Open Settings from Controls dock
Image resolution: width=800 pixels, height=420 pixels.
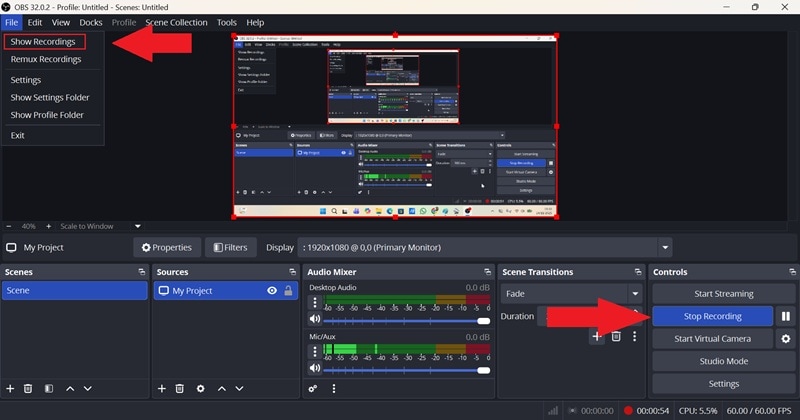coord(723,383)
